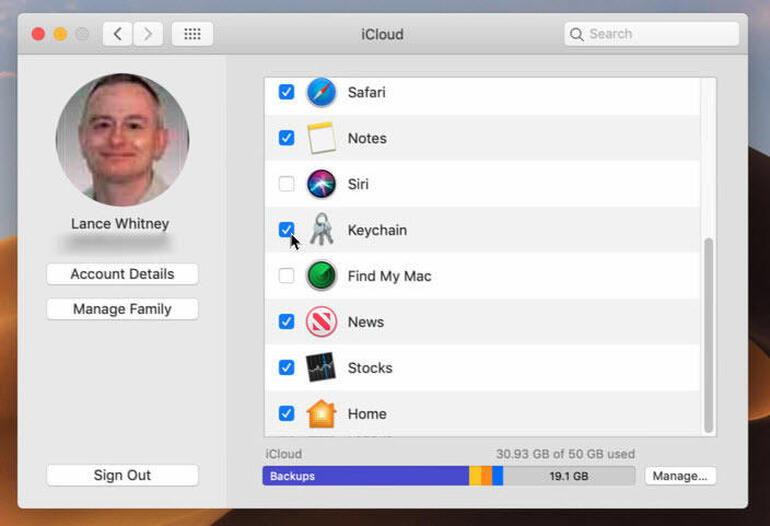Uncheck the Home checkbox
Image resolution: width=770 pixels, height=526 pixels.
[286, 414]
